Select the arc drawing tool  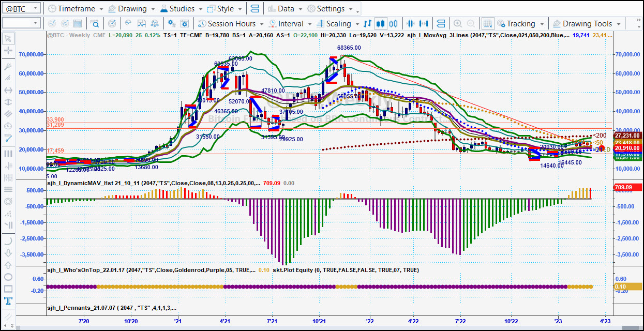click(8, 240)
